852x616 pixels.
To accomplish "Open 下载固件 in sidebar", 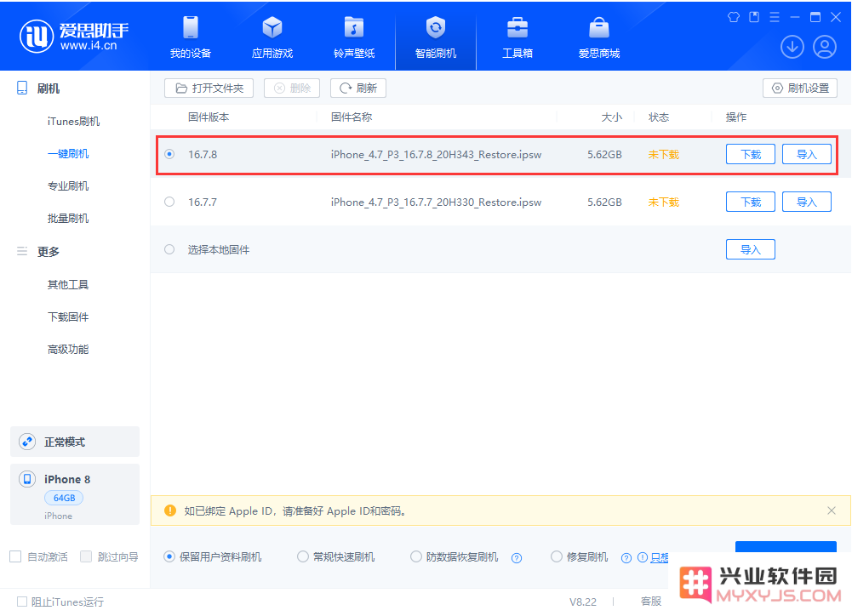I will coord(68,317).
